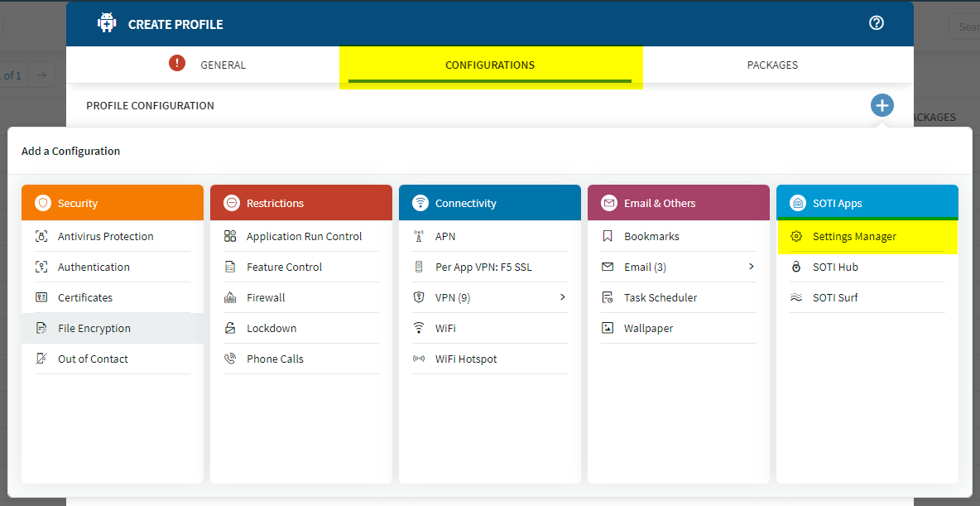
Task: Select File Encryption option
Action: tap(94, 329)
